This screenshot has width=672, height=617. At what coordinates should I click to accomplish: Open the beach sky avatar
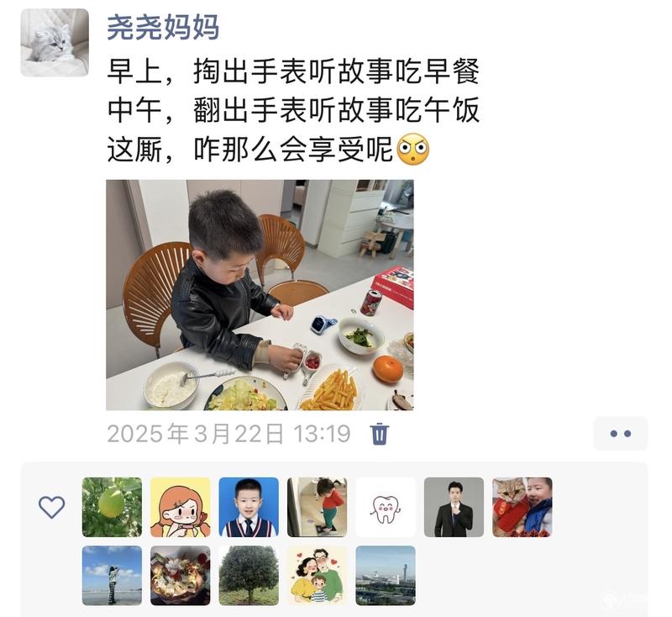pos(112,576)
